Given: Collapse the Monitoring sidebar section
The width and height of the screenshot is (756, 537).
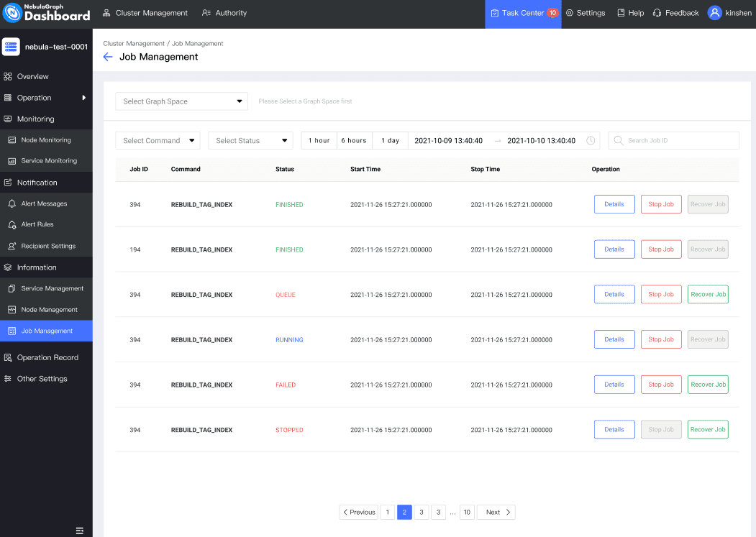Looking at the screenshot, I should click(46, 119).
